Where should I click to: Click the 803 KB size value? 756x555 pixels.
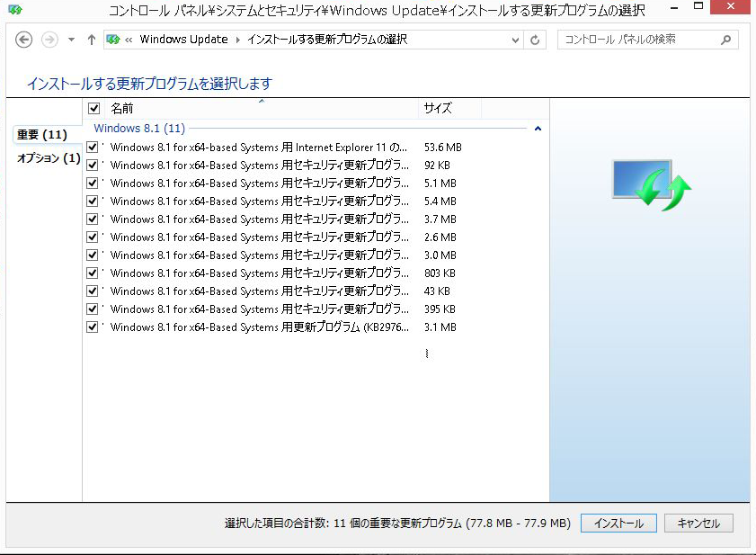click(x=440, y=273)
